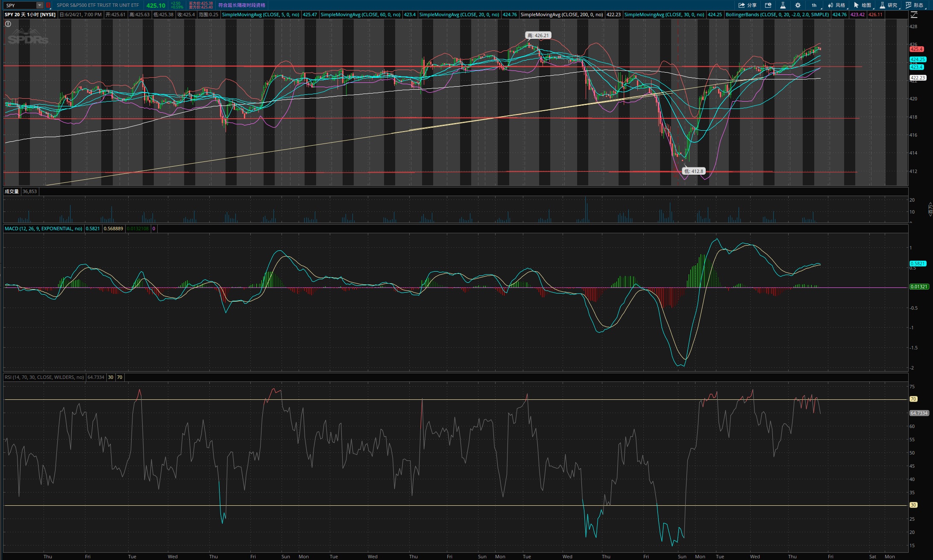Viewport: 933px width, 560px height.
Task: Open the Patterns (形态) menu
Action: (x=915, y=5)
